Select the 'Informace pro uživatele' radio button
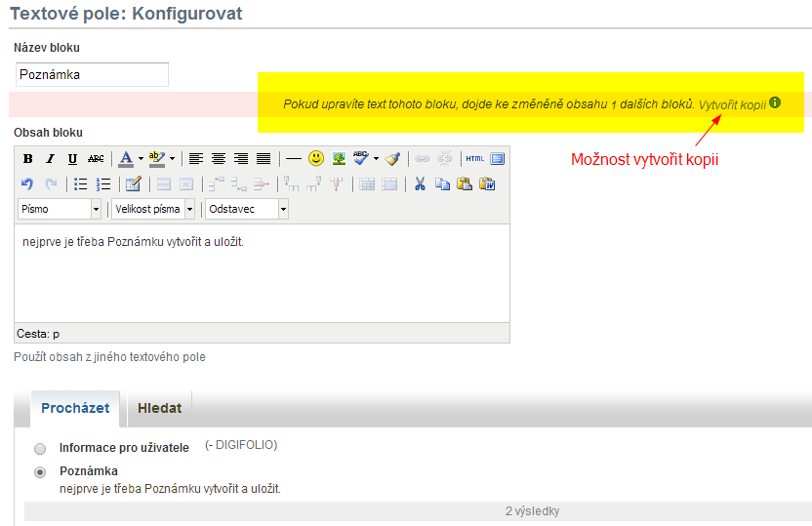812x526 pixels. [x=40, y=449]
